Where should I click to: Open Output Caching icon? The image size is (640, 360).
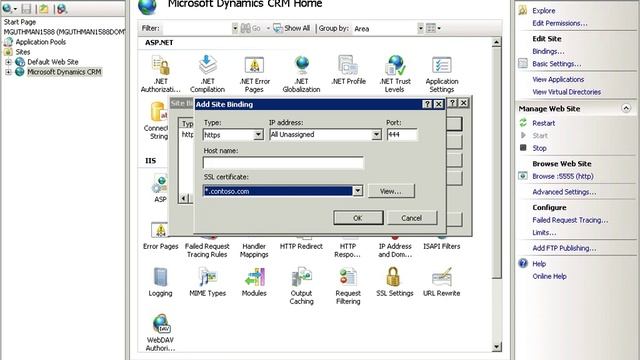coord(302,277)
